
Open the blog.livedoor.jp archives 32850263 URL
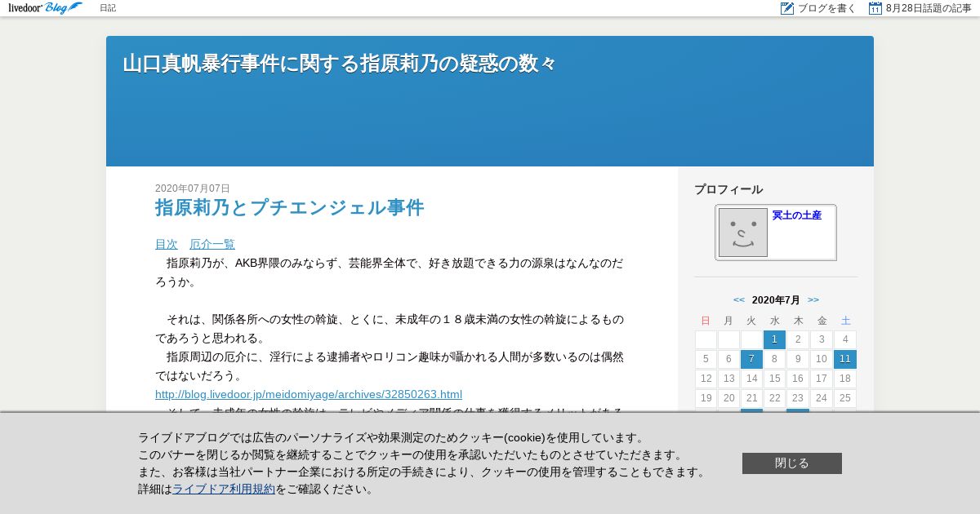(x=309, y=394)
